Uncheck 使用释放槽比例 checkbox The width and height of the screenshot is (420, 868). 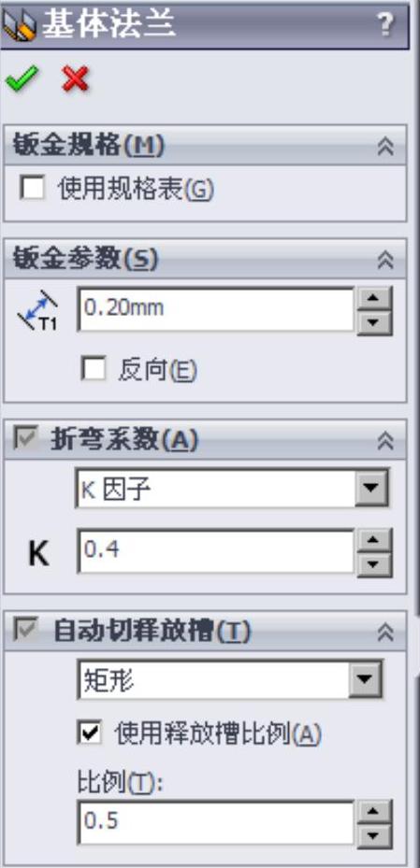click(89, 733)
